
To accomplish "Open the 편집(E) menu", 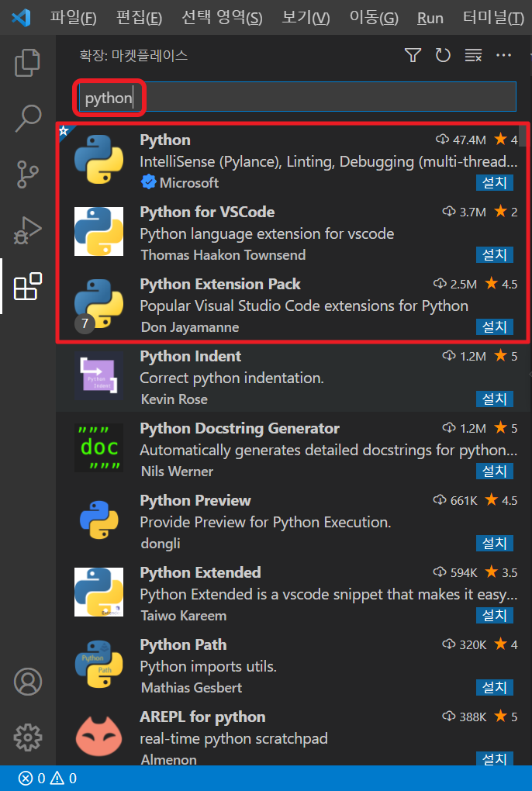I will tap(139, 18).
